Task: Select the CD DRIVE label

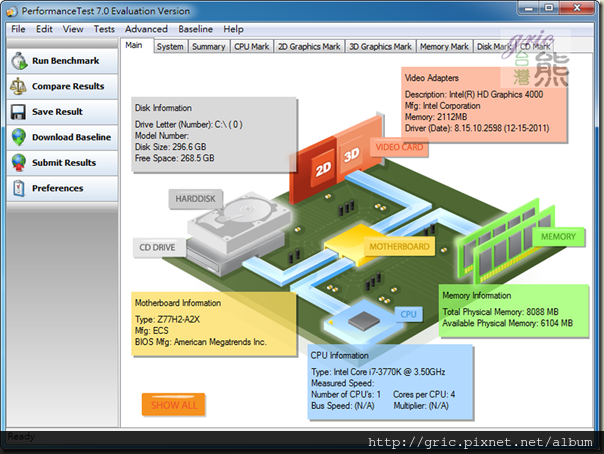Action: (157, 247)
